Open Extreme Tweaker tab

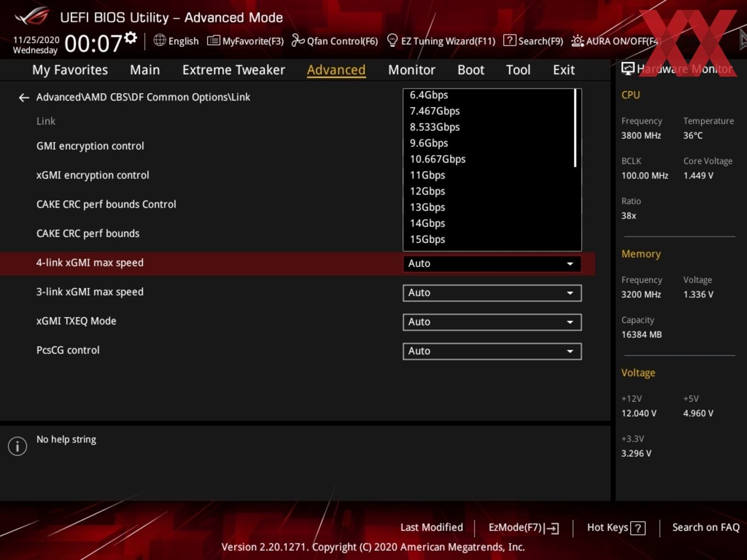[x=233, y=70]
